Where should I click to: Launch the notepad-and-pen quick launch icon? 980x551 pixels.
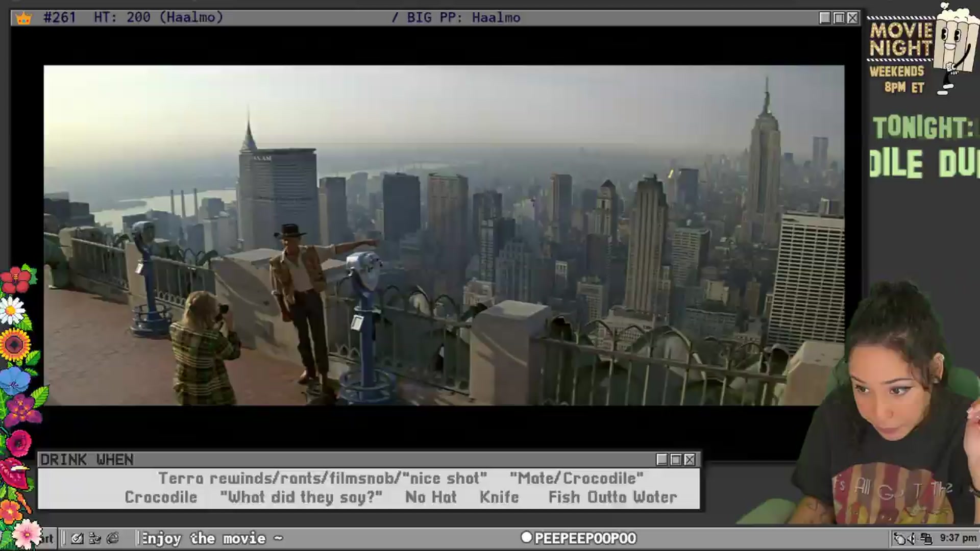point(78,538)
